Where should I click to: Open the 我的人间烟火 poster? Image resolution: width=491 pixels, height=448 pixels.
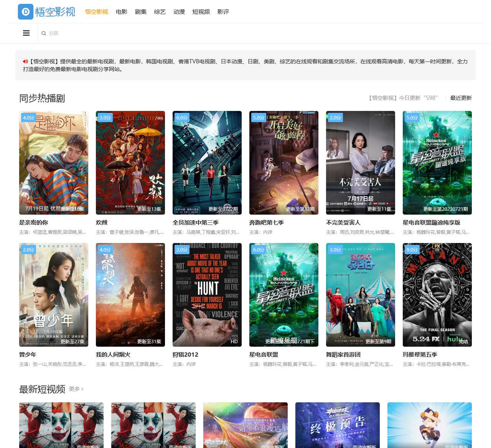coord(130,295)
